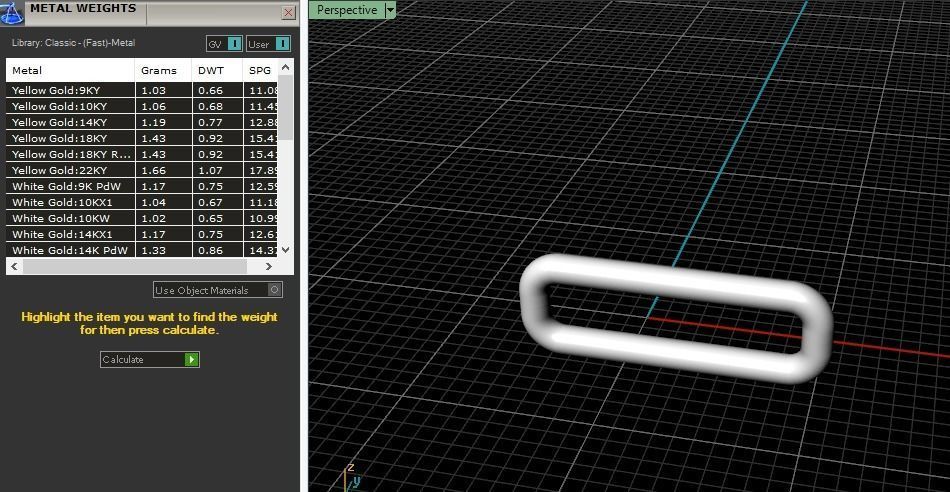
Task: Select Yellow Gold:9KY row
Action: [142, 90]
